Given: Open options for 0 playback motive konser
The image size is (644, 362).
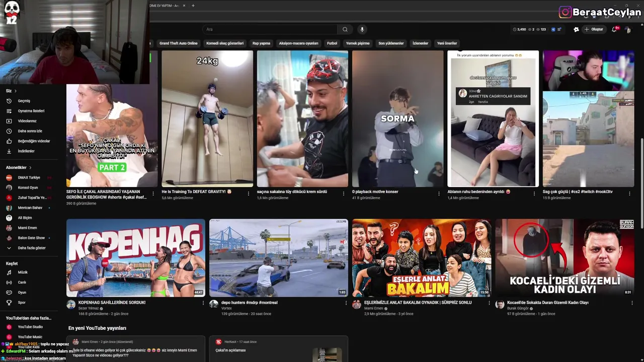Looking at the screenshot, I should (x=439, y=194).
